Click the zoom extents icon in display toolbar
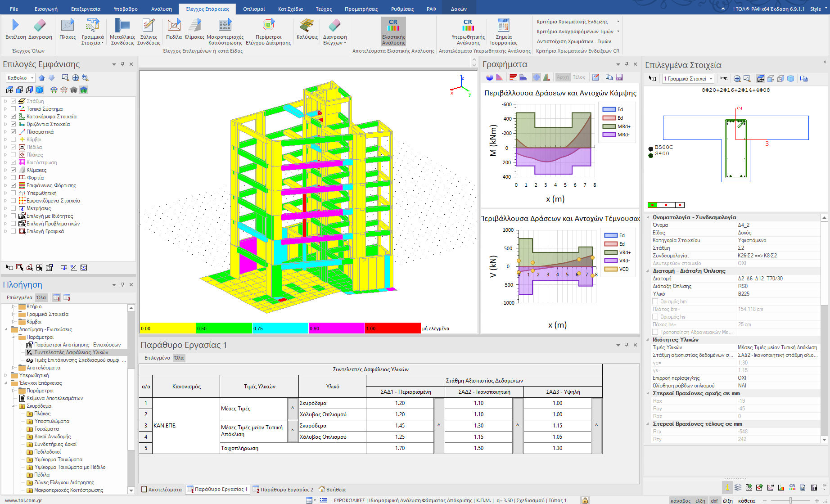Viewport: 830px width, 504px height. tap(75, 78)
